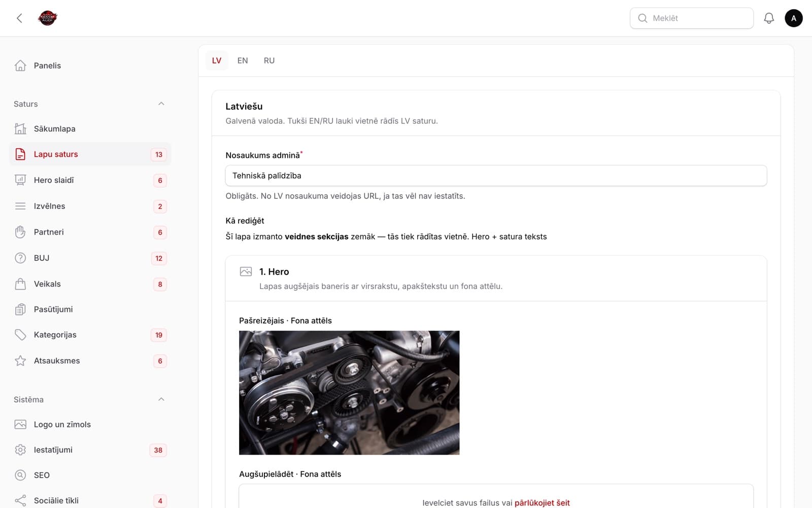Click the Izvēlnes menu-lines icon
812x508 pixels.
coord(20,206)
